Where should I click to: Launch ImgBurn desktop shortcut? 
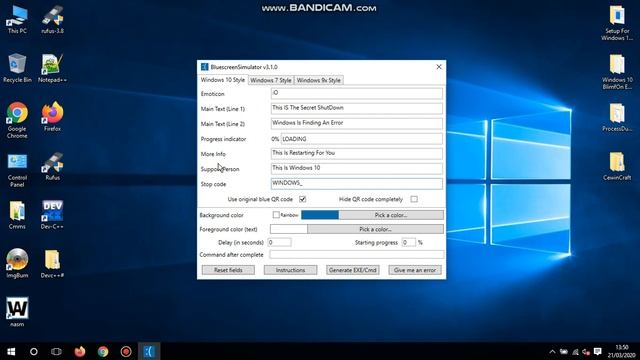17,263
